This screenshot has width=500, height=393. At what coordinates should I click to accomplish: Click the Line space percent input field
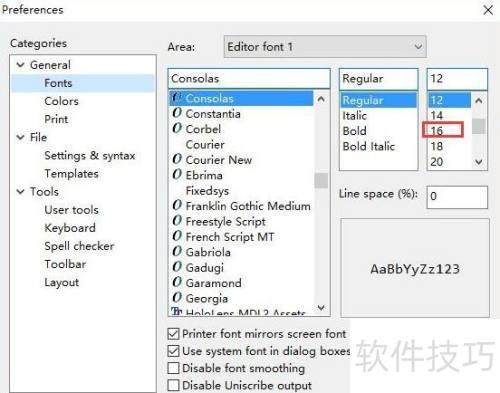coord(457,197)
